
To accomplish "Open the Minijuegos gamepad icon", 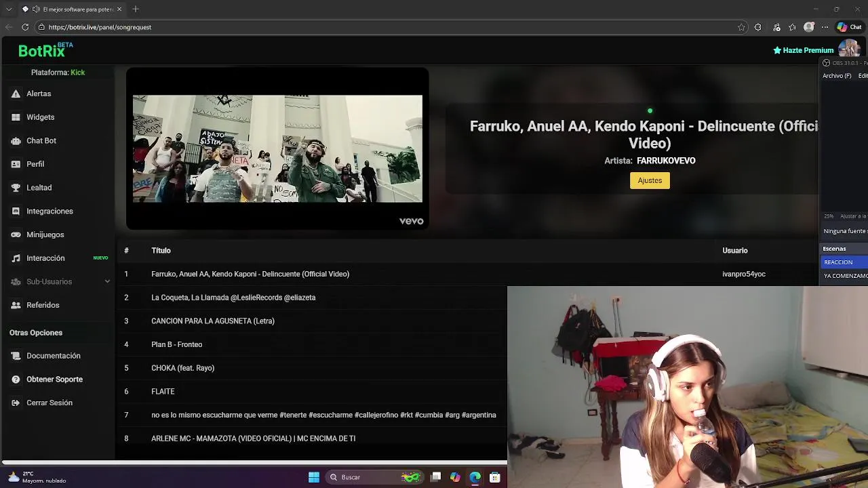I will pos(16,235).
